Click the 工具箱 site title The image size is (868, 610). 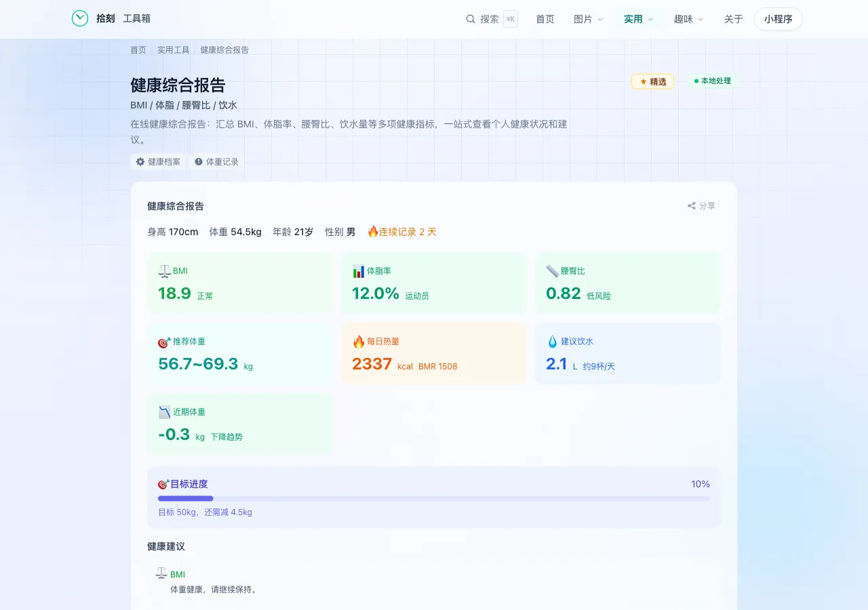pyautogui.click(x=137, y=18)
